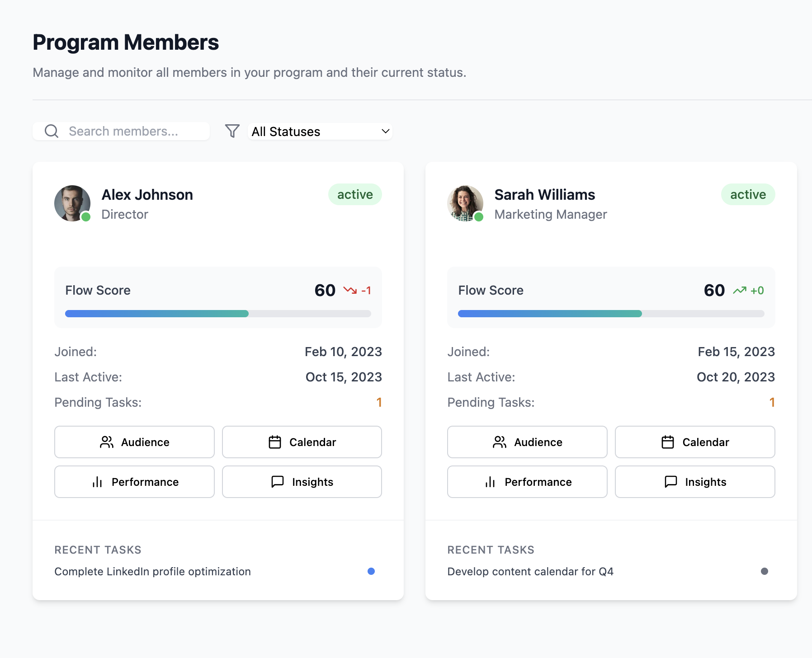This screenshot has width=812, height=658.
Task: Open Insights for Sarah Williams
Action: [694, 482]
